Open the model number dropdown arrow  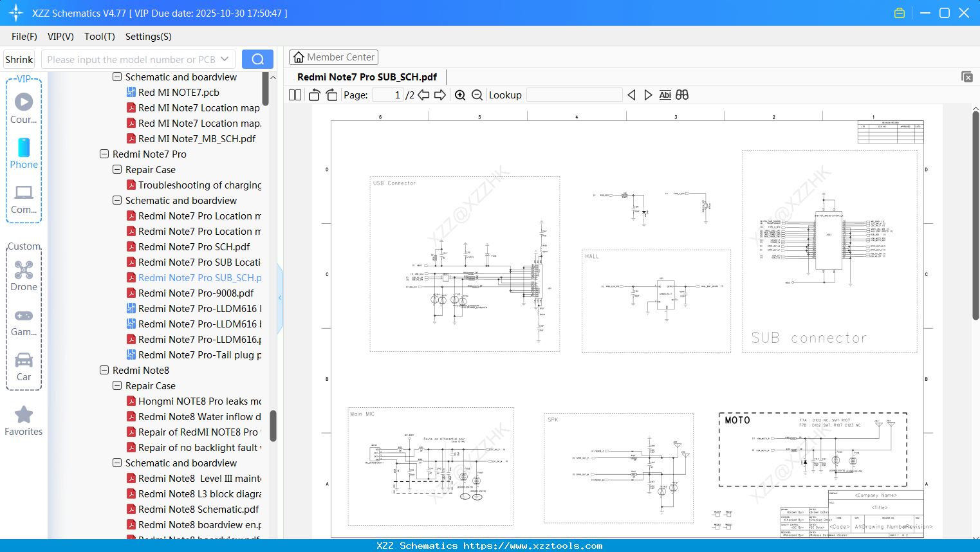[x=225, y=59]
